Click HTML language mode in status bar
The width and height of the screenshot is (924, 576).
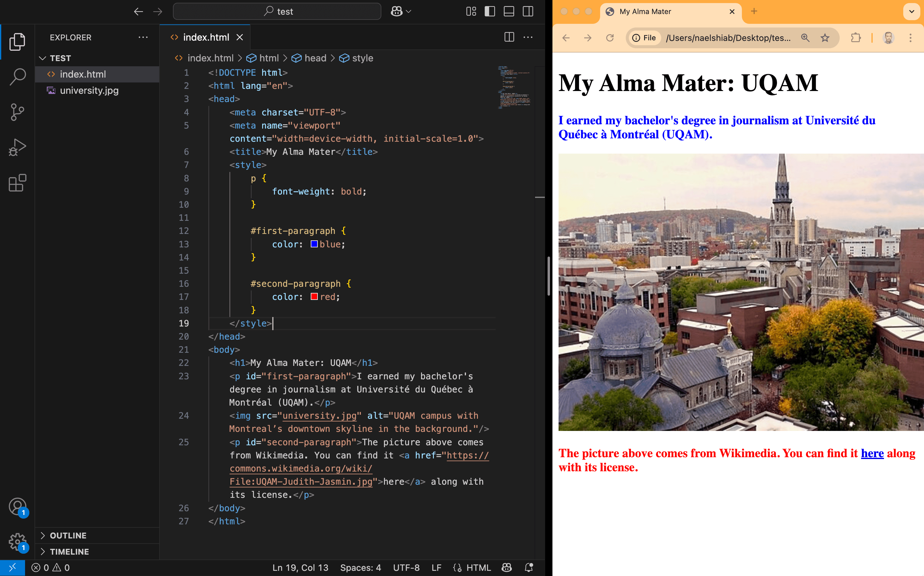pyautogui.click(x=478, y=568)
